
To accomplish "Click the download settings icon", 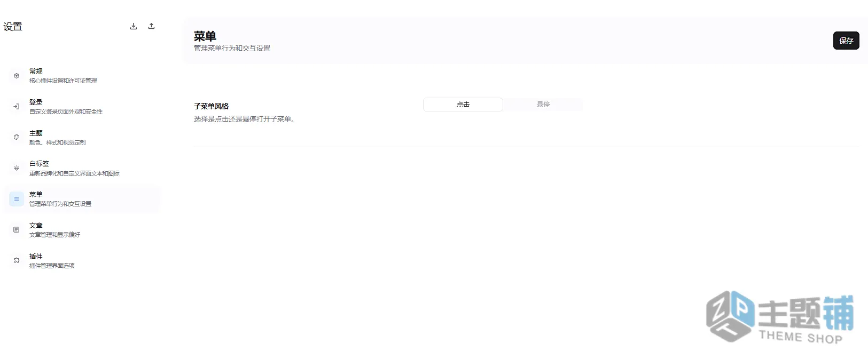I will click(134, 26).
